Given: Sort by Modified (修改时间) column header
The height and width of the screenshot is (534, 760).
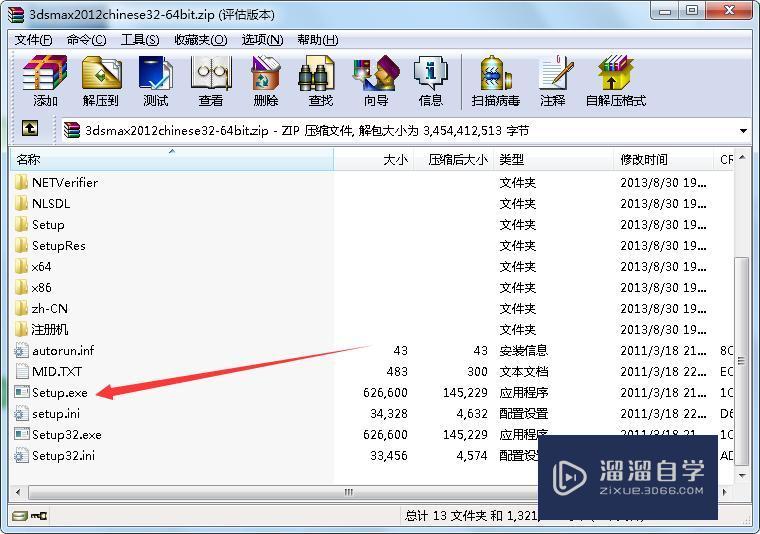Looking at the screenshot, I should tap(664, 159).
